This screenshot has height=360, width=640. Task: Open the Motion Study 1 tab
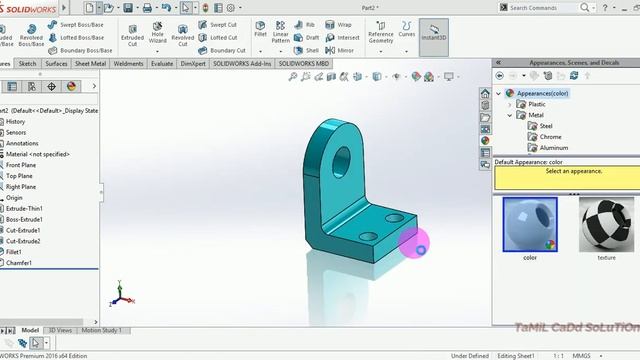click(x=102, y=331)
